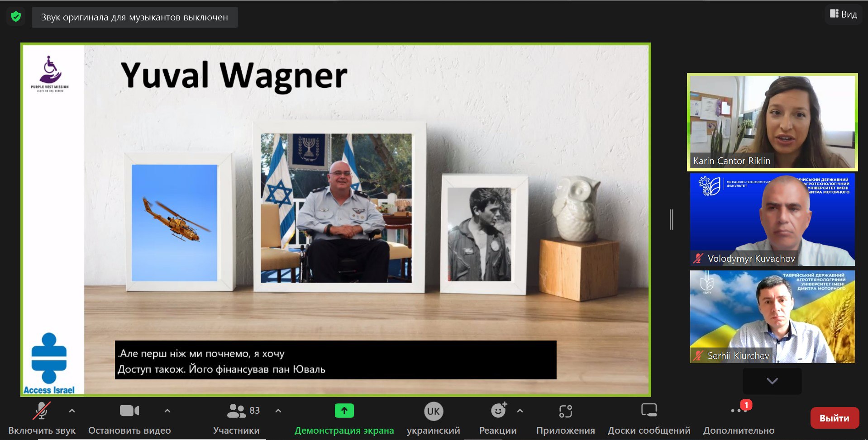Unmute microphone with Включить звук

pos(42,418)
